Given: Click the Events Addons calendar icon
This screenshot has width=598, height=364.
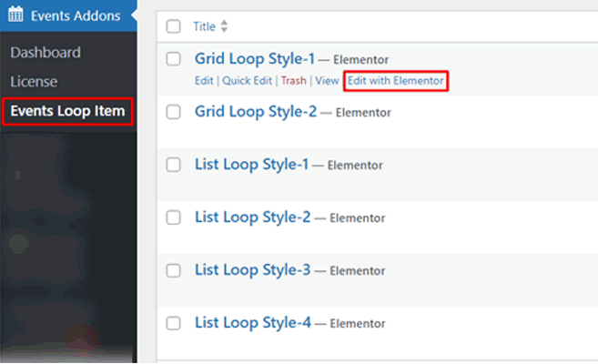Looking at the screenshot, I should click(15, 15).
